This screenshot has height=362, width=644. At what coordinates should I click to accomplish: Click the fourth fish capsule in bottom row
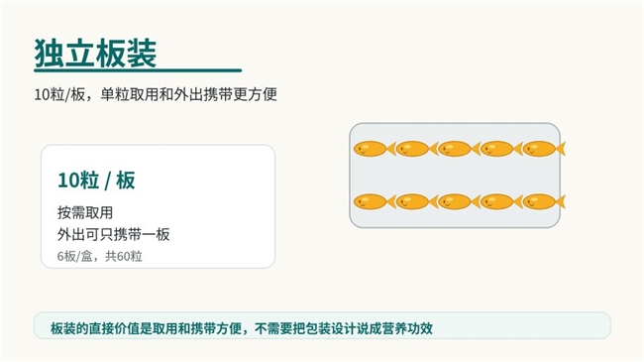[501, 202]
